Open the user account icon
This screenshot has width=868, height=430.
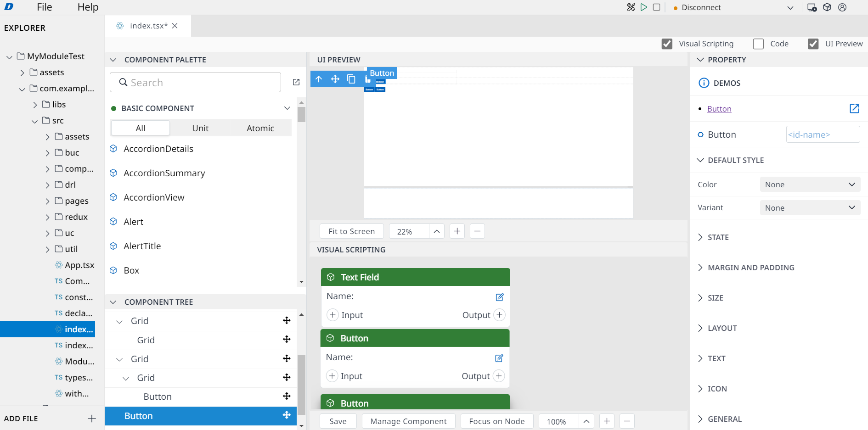tap(842, 7)
